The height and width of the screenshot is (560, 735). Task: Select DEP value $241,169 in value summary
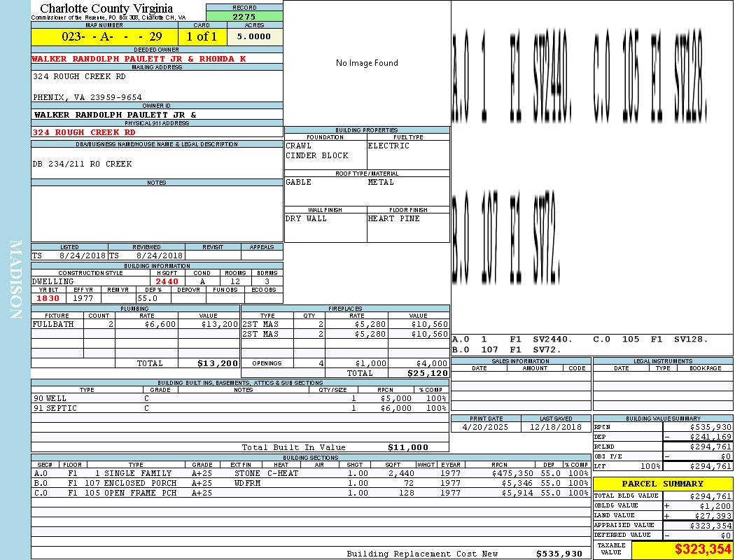(710, 437)
